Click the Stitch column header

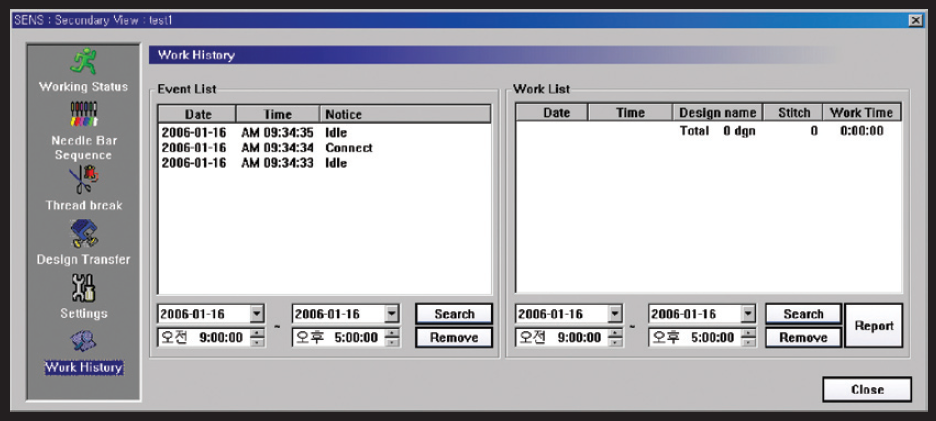(x=793, y=113)
